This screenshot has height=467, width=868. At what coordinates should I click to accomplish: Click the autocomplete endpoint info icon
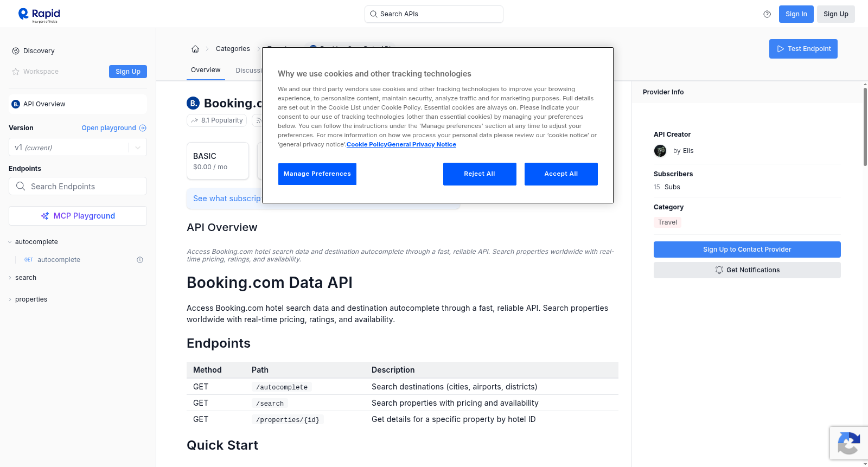[140, 260]
